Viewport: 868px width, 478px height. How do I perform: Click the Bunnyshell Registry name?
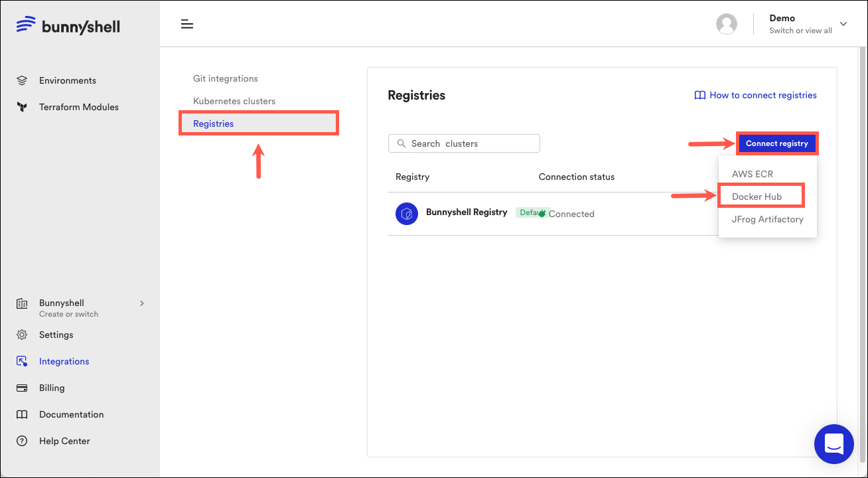click(x=467, y=212)
